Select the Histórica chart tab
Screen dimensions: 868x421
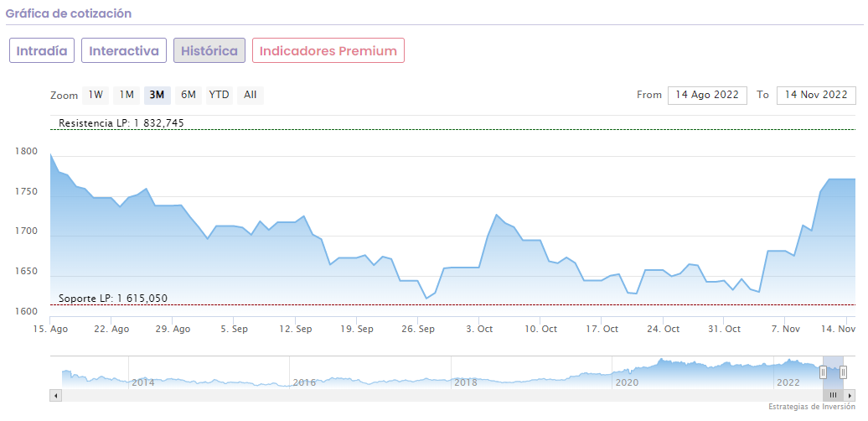pyautogui.click(x=209, y=50)
